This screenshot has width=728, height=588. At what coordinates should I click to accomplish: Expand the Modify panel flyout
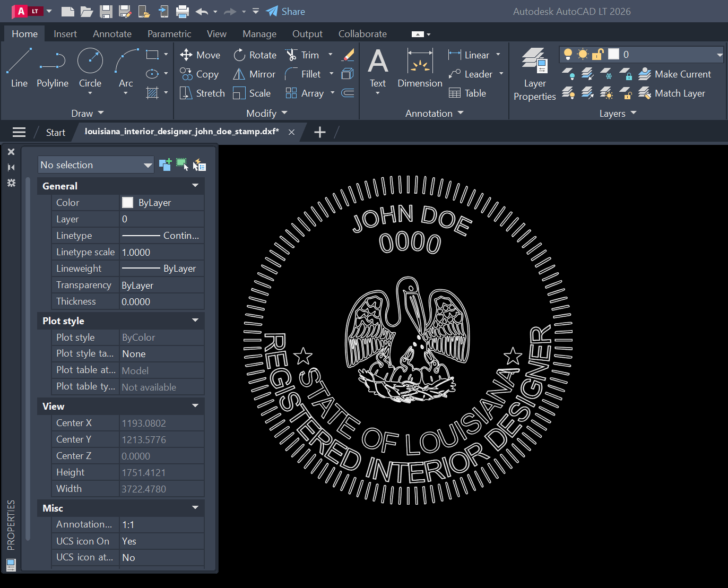pos(267,113)
